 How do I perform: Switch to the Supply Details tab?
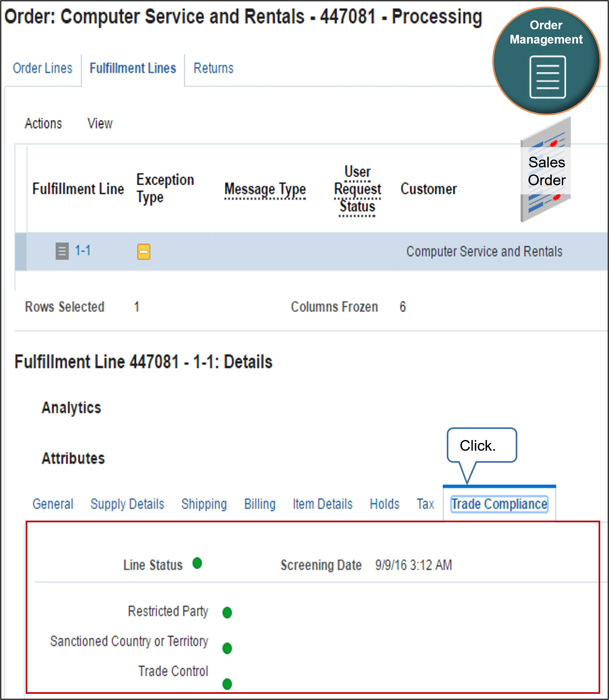pyautogui.click(x=127, y=504)
